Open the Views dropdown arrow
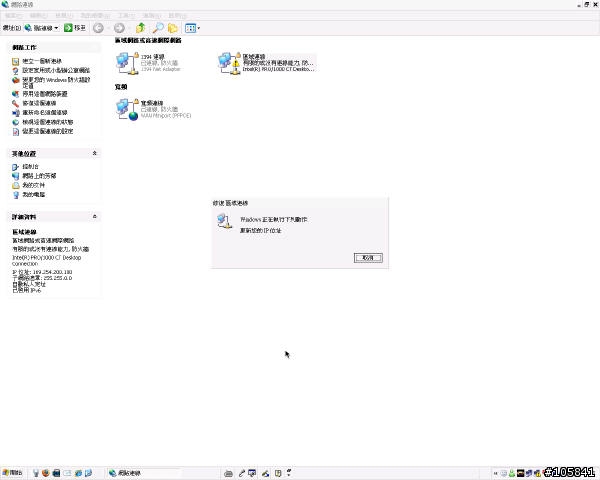The height and width of the screenshot is (480, 600). pyautogui.click(x=199, y=28)
